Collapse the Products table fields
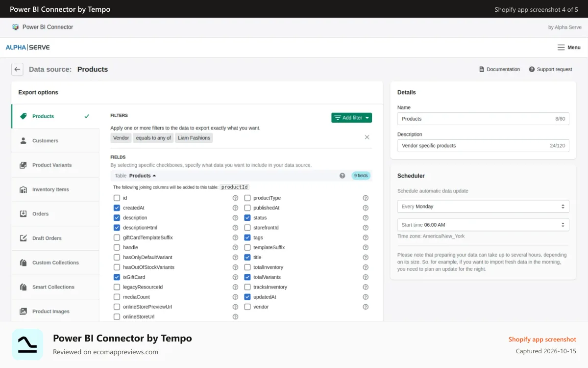Screen dimensions: 588x368 (143, 176)
